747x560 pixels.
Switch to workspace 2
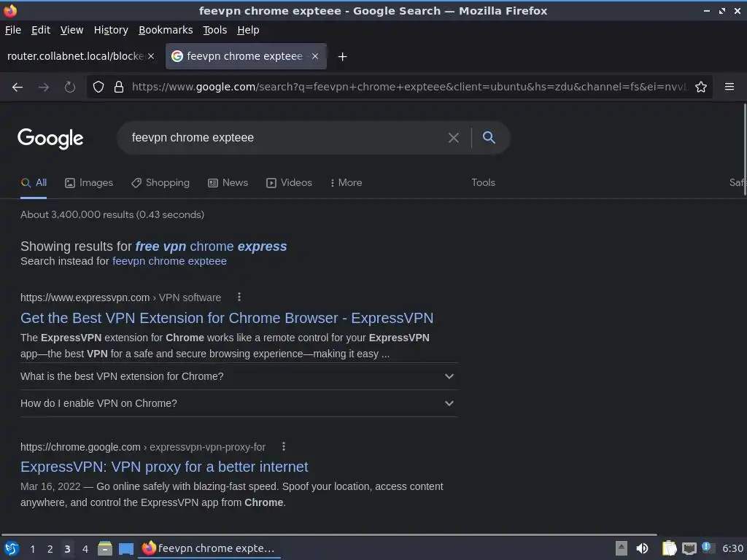click(50, 549)
